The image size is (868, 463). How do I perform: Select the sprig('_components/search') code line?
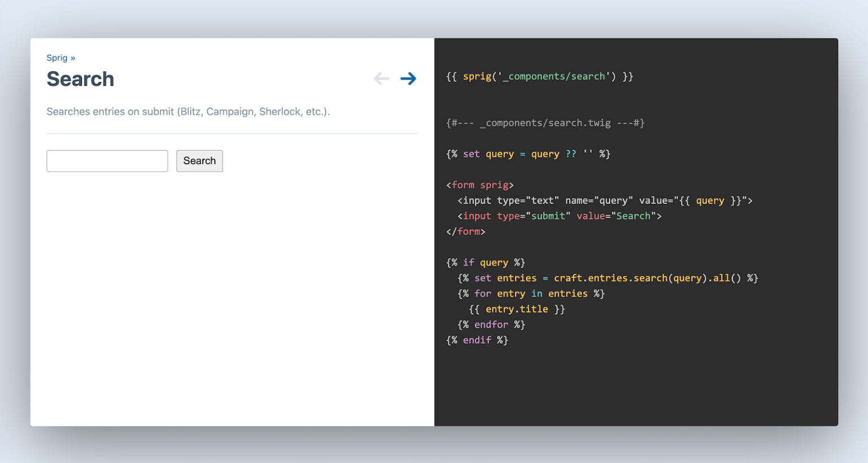pos(540,76)
